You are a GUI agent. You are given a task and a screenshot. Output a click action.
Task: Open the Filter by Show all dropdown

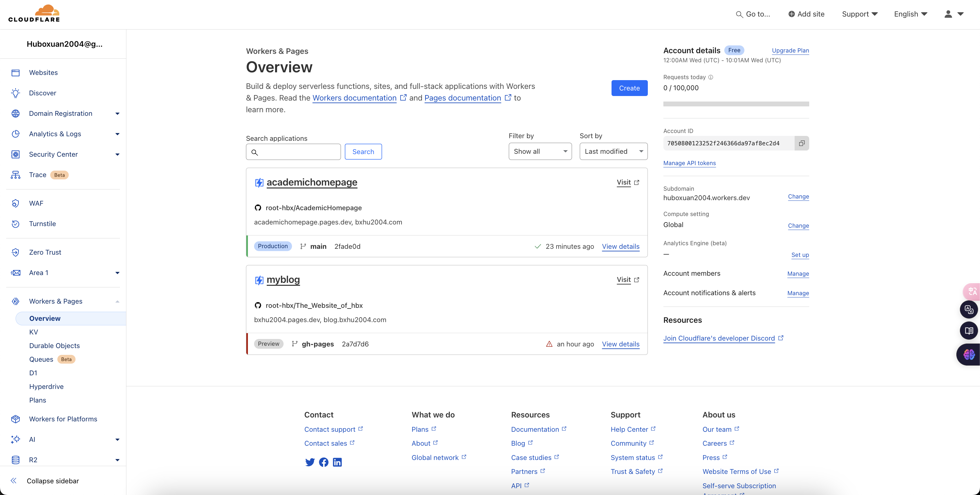[540, 151]
